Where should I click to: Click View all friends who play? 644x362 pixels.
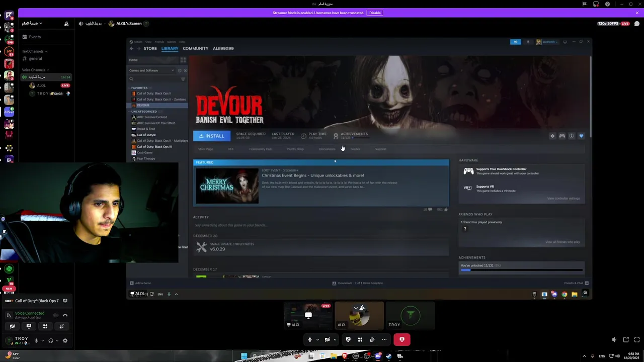coord(562,242)
